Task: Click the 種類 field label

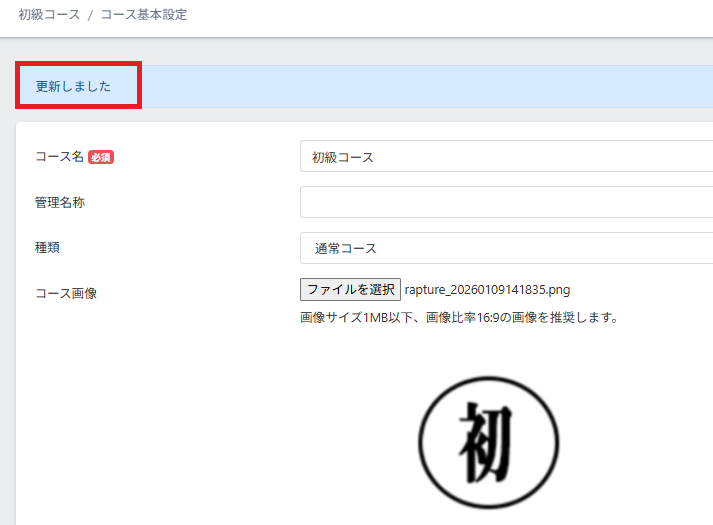Action: 48,247
